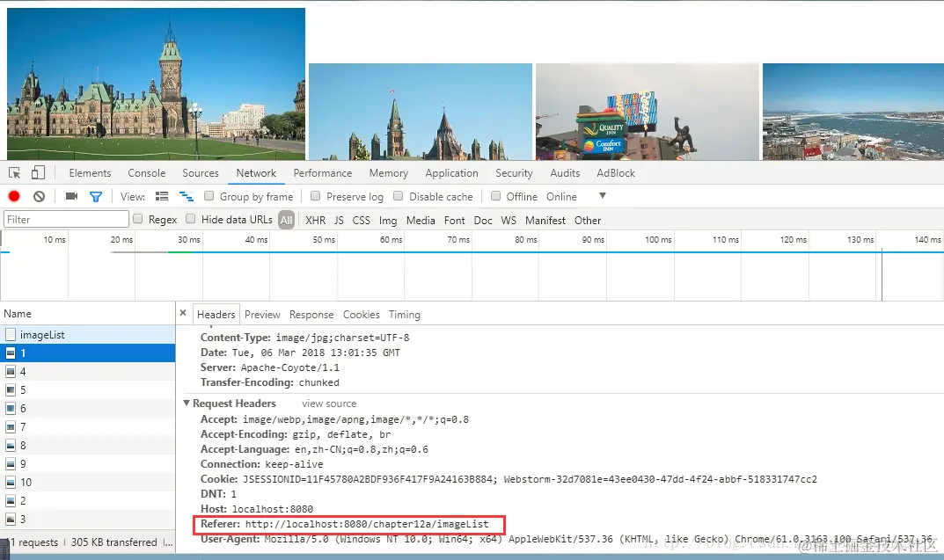This screenshot has width=944, height=560.
Task: Select the imageList request row
Action: pos(88,334)
